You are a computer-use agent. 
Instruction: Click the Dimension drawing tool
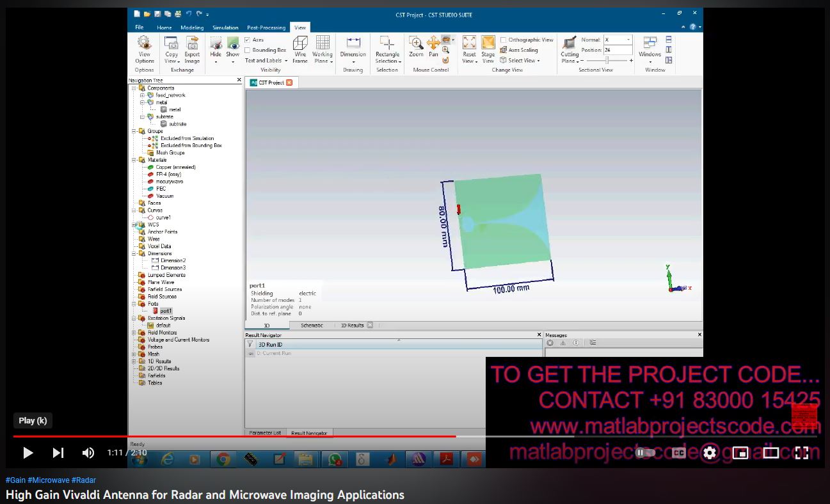click(353, 43)
